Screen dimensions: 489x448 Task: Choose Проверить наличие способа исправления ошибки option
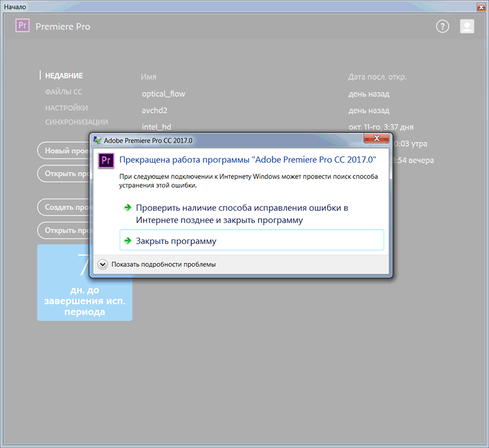[x=252, y=214]
